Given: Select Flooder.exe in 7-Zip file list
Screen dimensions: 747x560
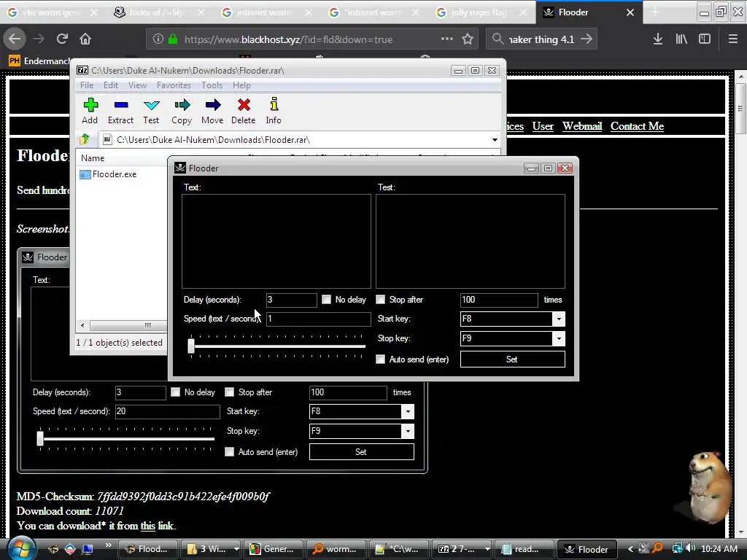Looking at the screenshot, I should point(109,174).
